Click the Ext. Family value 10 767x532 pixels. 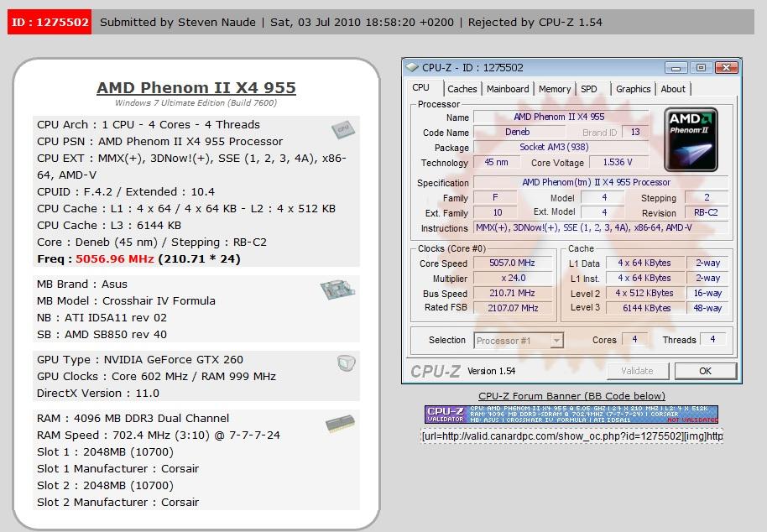point(495,212)
